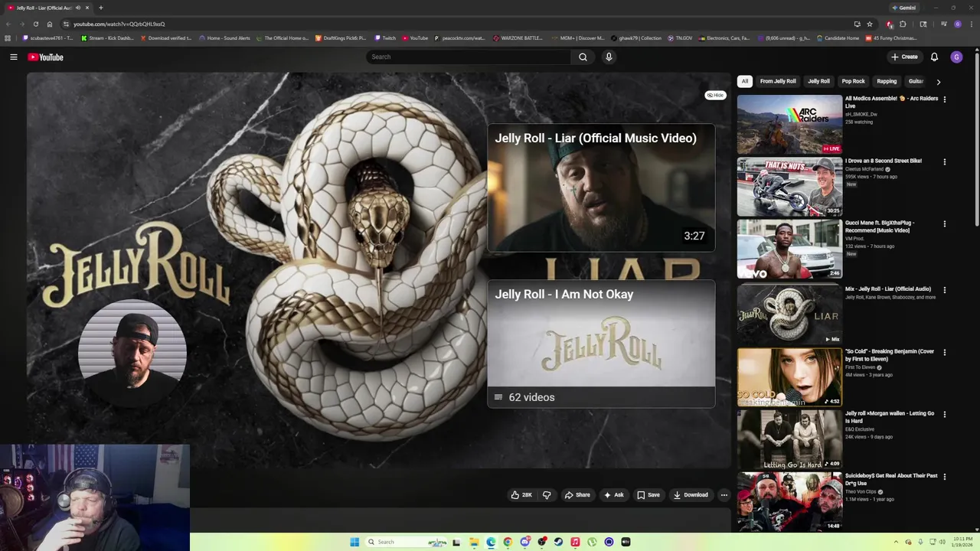Open the account avatar menu

pyautogui.click(x=956, y=57)
